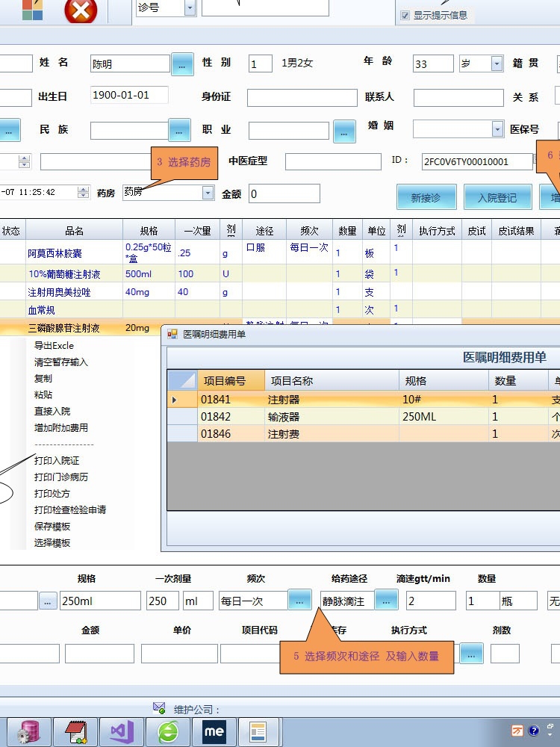This screenshot has height=747, width=560.
Task: Click the colored squares toolbar icon
Action: click(32, 10)
